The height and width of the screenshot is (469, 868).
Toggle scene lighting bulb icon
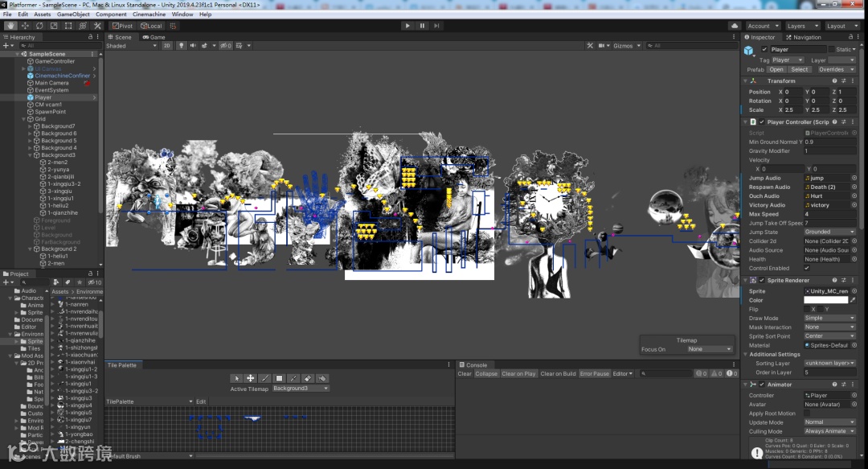click(181, 46)
